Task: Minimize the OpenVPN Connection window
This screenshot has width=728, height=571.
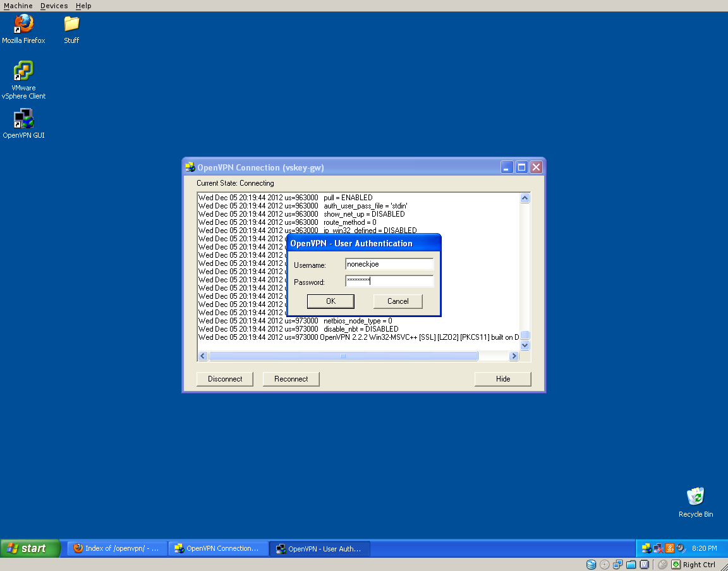Action: pos(507,167)
